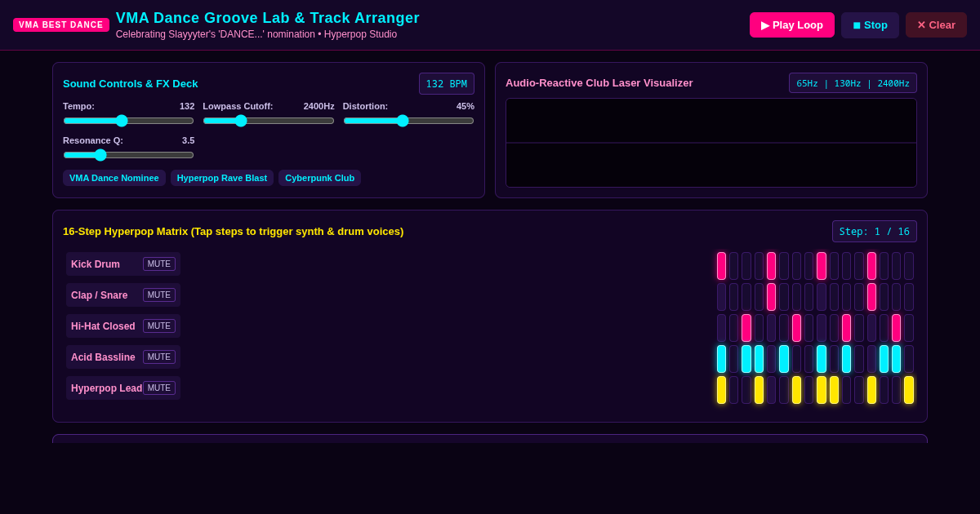Click the 'VMA BEST DANCE' badge

(61, 24)
